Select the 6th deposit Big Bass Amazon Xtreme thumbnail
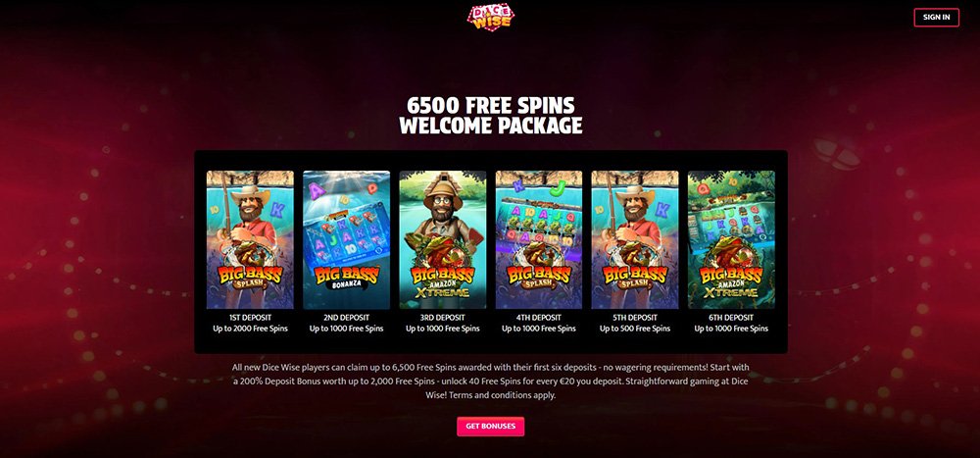 [x=731, y=240]
